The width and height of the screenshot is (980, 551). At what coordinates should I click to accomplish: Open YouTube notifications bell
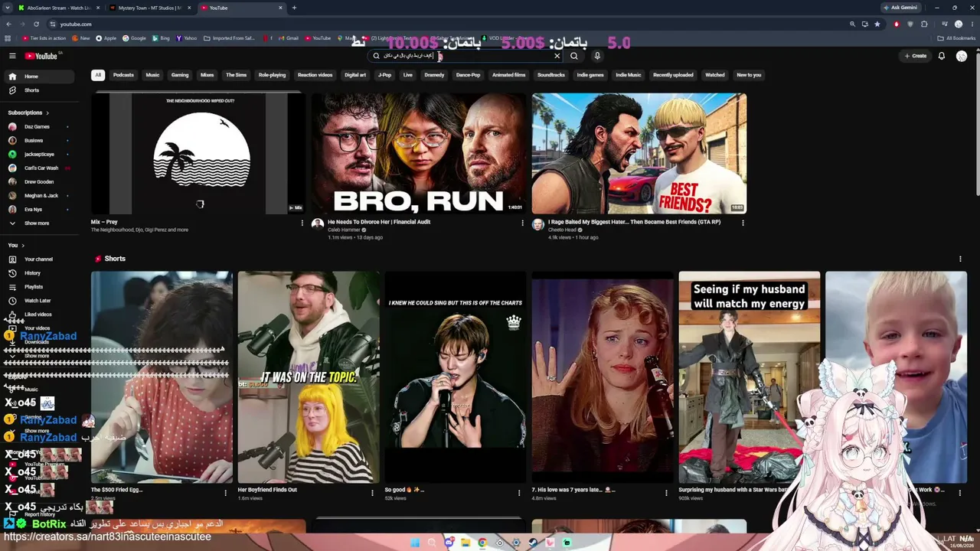point(942,56)
